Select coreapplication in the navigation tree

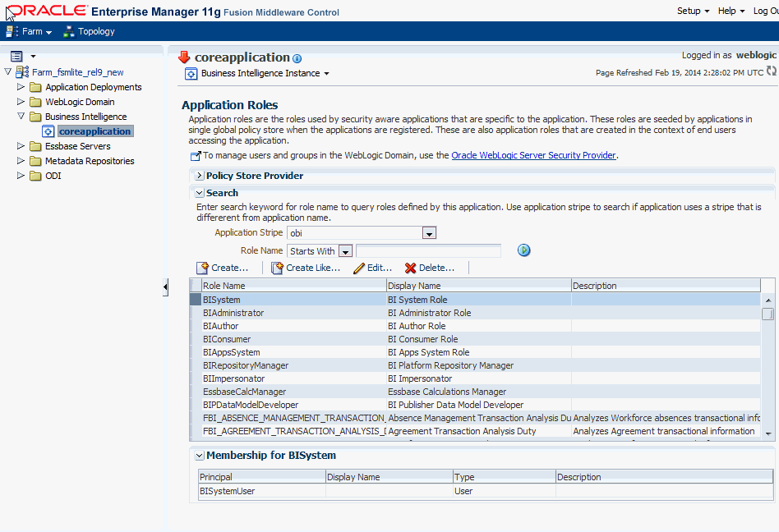(94, 131)
